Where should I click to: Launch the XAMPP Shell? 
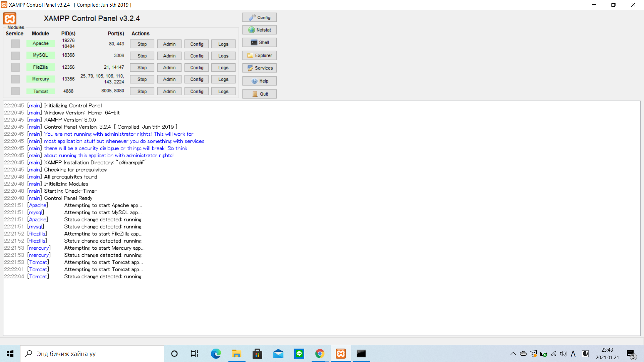(x=259, y=43)
